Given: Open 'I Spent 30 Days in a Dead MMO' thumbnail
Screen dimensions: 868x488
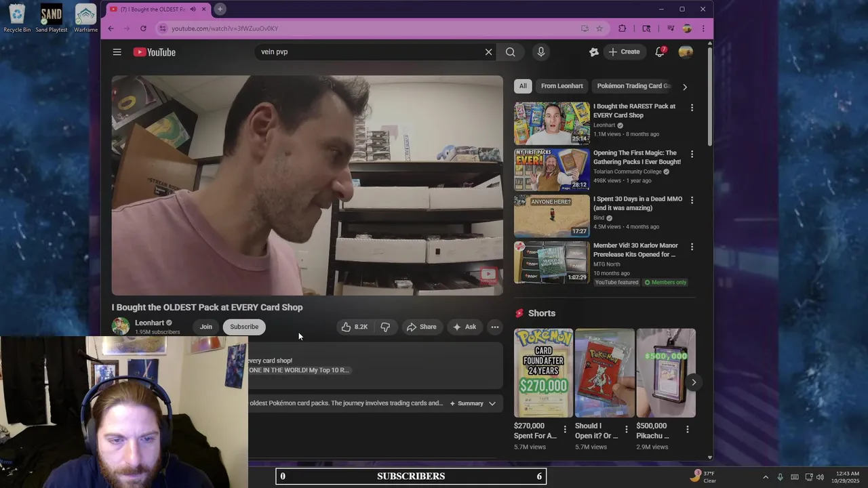Looking at the screenshot, I should pos(552,216).
